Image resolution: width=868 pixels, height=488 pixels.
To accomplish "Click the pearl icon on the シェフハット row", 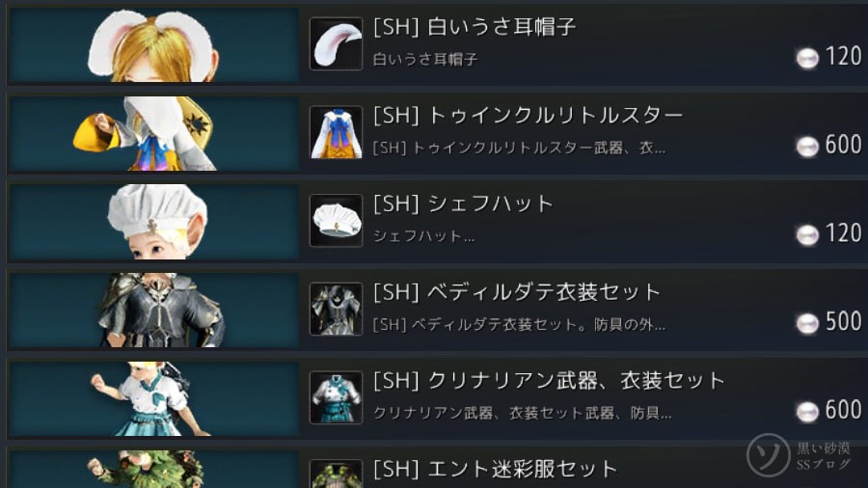I will 807,234.
